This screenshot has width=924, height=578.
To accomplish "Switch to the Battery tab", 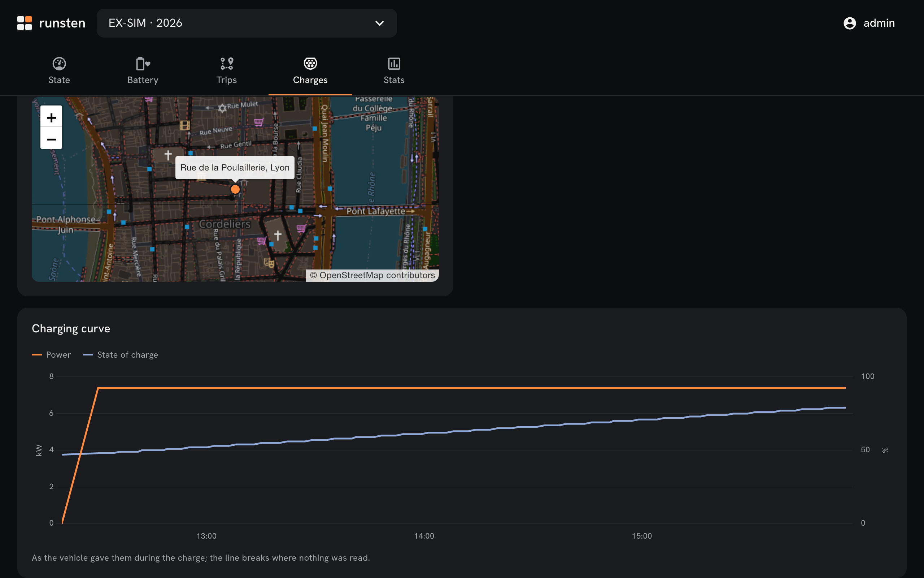I will point(143,71).
